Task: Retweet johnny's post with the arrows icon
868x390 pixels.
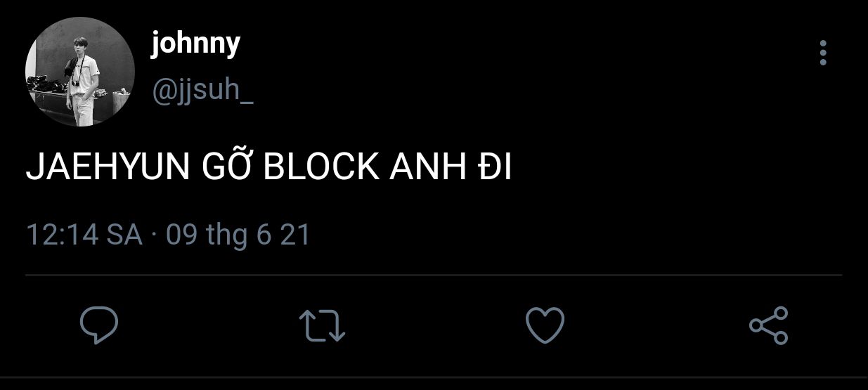Action: click(x=322, y=326)
